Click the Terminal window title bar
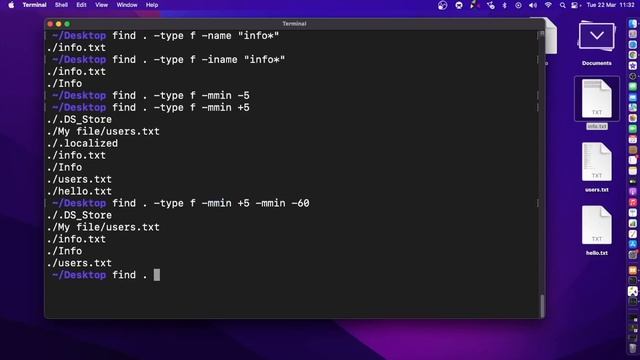The height and width of the screenshot is (360, 640). (x=294, y=24)
